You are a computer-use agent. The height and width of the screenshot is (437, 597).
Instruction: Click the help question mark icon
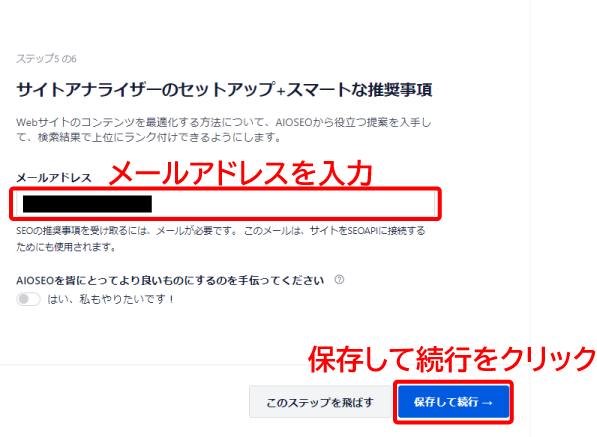[339, 280]
